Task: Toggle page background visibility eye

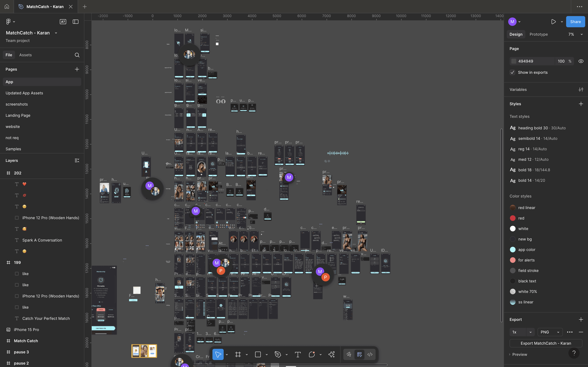Action: 581,61
